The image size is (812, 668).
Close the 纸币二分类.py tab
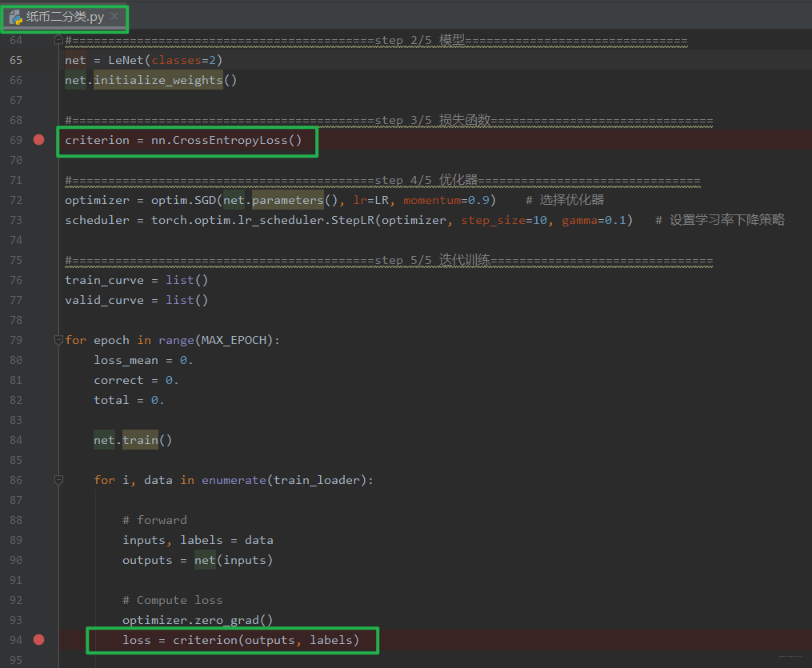pyautogui.click(x=114, y=17)
